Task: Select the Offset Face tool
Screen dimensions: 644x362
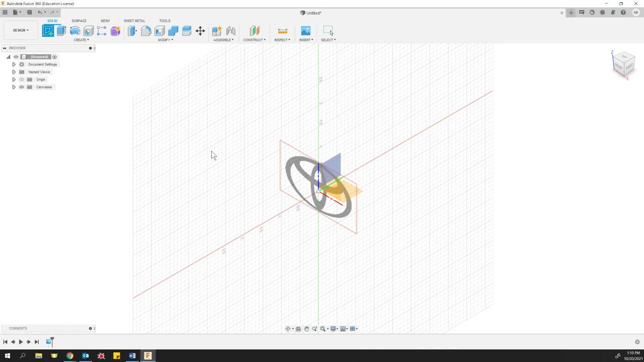Action: point(187,31)
